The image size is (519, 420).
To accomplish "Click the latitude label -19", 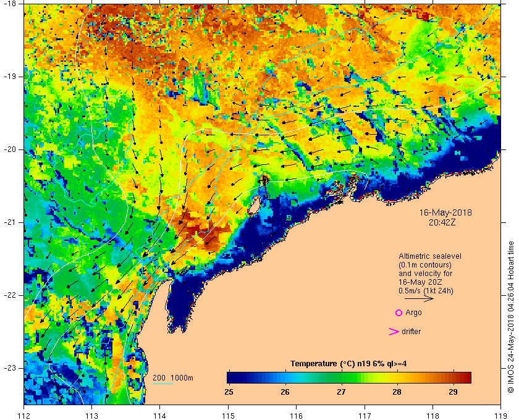I will tap(10, 77).
